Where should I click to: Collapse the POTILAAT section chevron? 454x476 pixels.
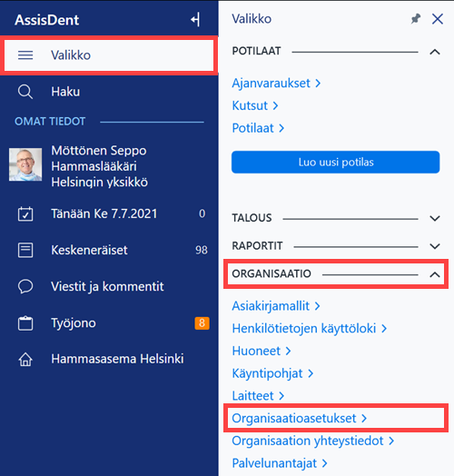click(x=435, y=52)
